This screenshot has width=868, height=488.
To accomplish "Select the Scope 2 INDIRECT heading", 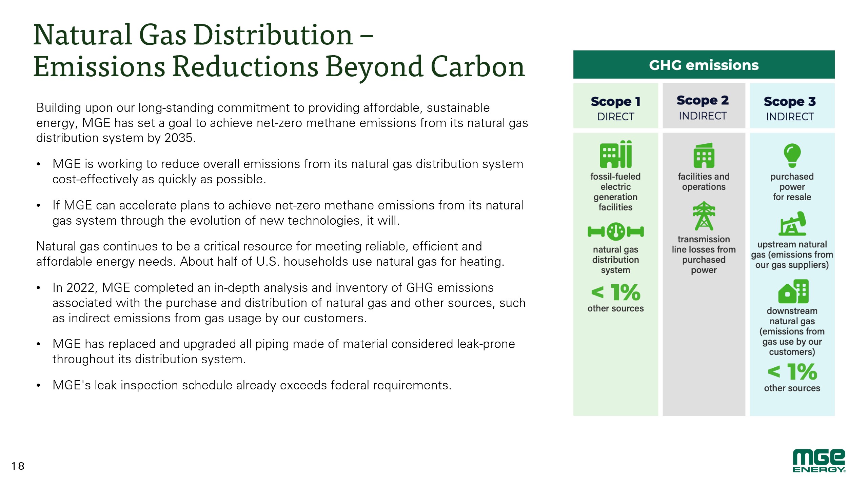I will point(703,107).
